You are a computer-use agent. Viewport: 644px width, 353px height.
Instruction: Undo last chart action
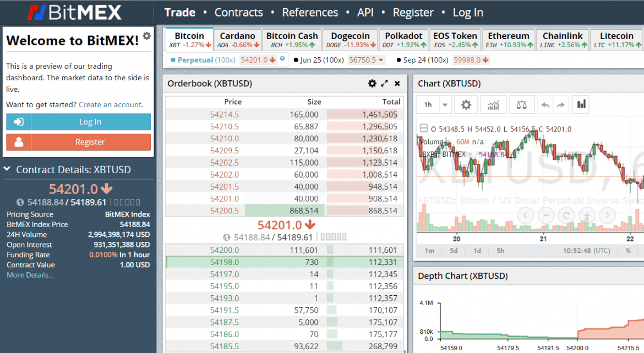point(545,104)
